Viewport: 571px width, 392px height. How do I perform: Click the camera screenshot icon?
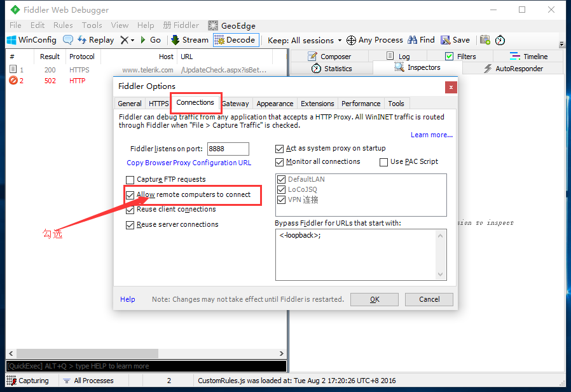(x=485, y=40)
